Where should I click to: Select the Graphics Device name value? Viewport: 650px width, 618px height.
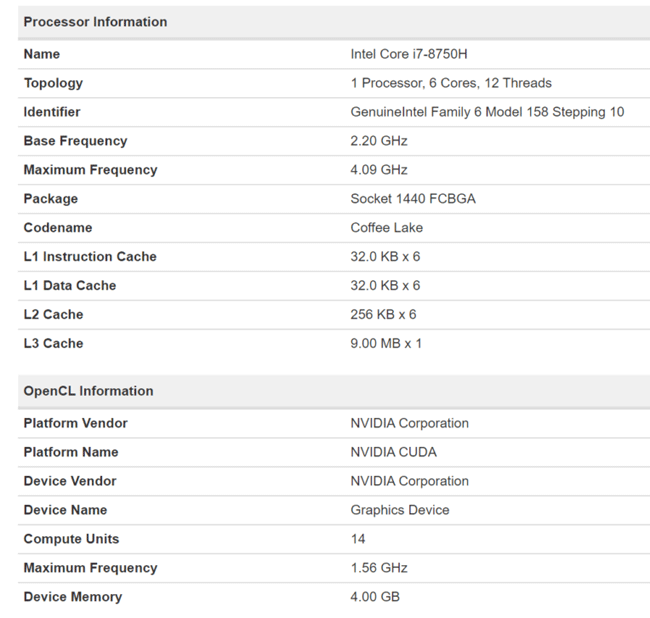400,510
